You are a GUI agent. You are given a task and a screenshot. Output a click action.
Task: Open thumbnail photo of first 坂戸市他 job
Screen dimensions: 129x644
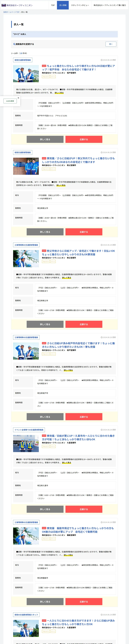[x=26, y=74]
